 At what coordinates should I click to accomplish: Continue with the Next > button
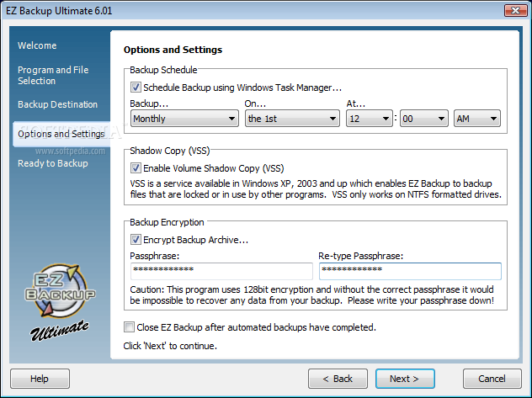click(x=405, y=379)
